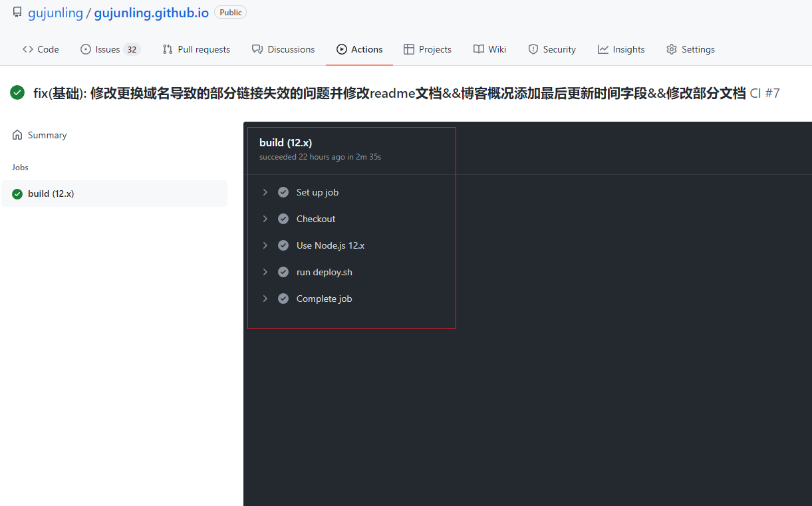Click the green success checkmark beside the commit title

(x=17, y=92)
